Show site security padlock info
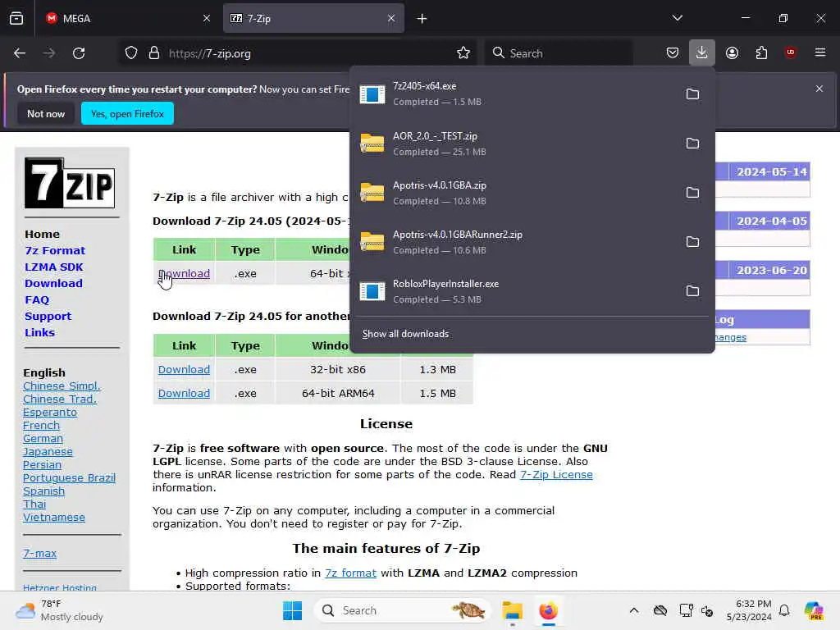The height and width of the screenshot is (630, 840). pos(154,53)
